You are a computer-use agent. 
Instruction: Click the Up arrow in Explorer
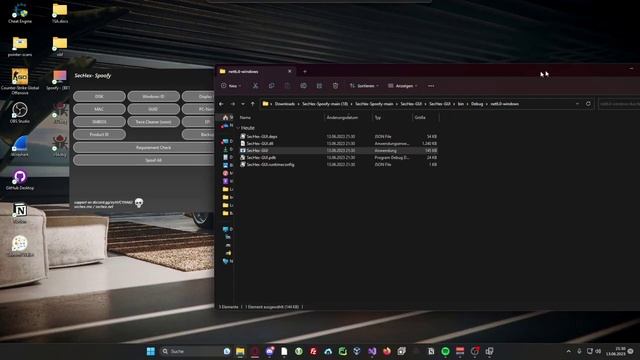(253, 104)
